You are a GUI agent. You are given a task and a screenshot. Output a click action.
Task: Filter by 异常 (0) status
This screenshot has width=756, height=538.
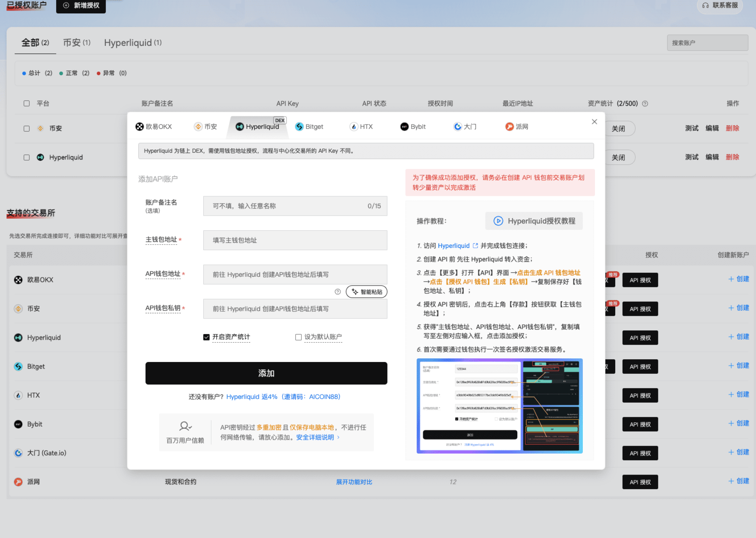pos(112,73)
